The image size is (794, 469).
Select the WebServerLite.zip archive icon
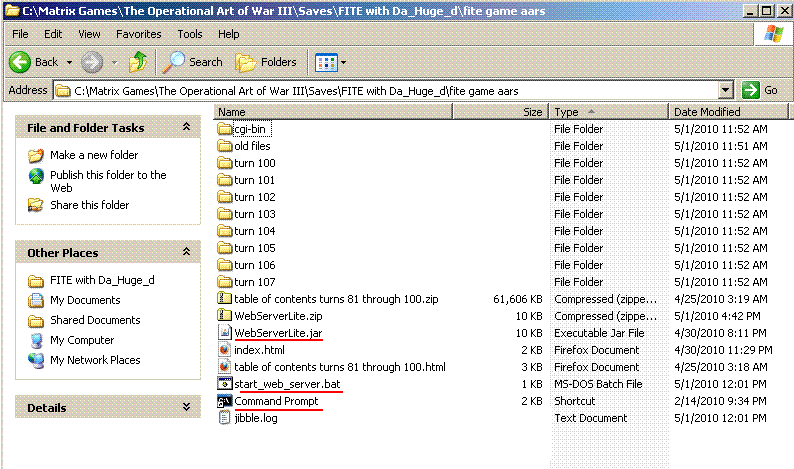click(224, 316)
